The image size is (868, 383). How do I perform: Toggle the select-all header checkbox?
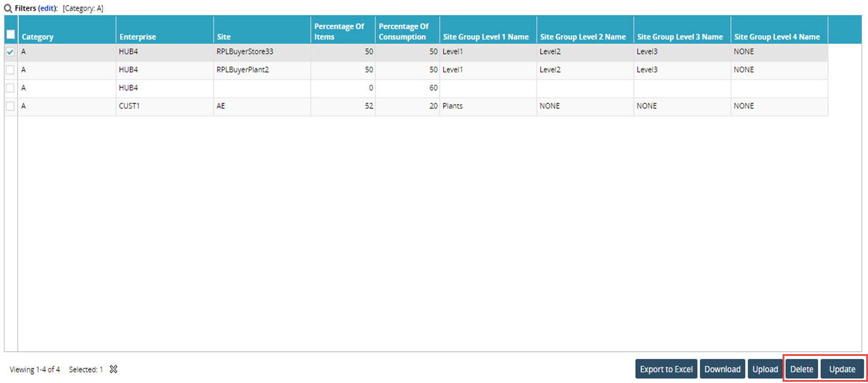(10, 34)
